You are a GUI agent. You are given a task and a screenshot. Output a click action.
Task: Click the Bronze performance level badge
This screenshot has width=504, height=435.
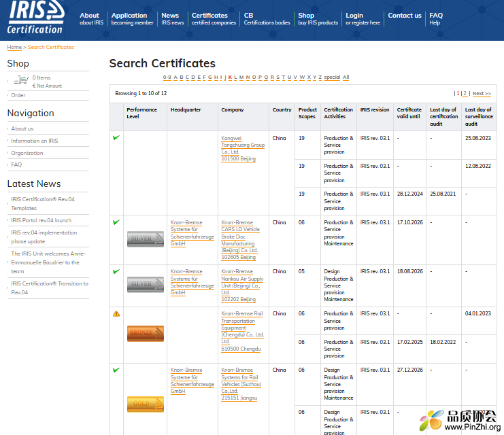click(146, 334)
